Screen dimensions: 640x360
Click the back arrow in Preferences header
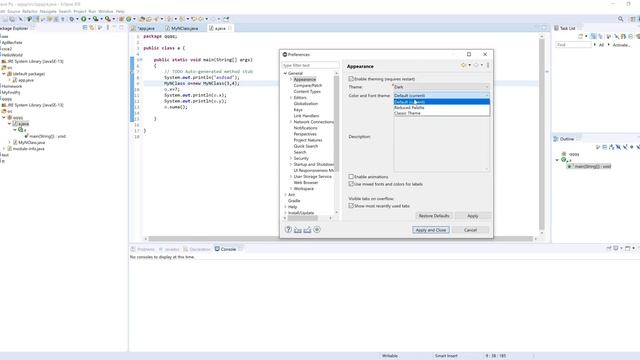[x=464, y=65]
